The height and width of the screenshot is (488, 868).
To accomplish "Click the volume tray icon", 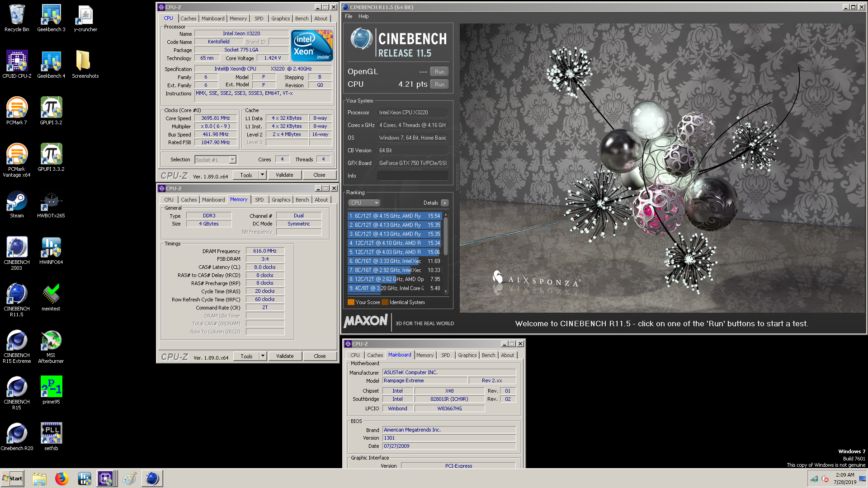I will point(825,479).
